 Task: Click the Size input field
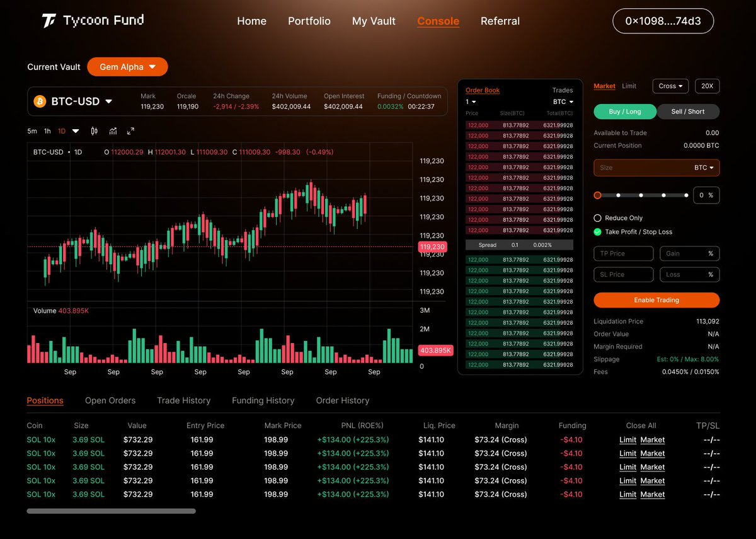click(656, 168)
